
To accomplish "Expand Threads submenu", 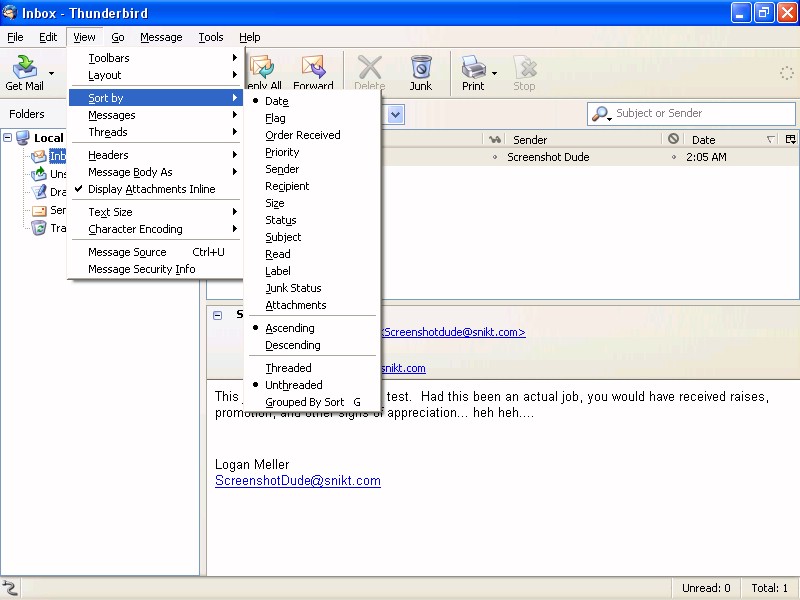I will (156, 132).
